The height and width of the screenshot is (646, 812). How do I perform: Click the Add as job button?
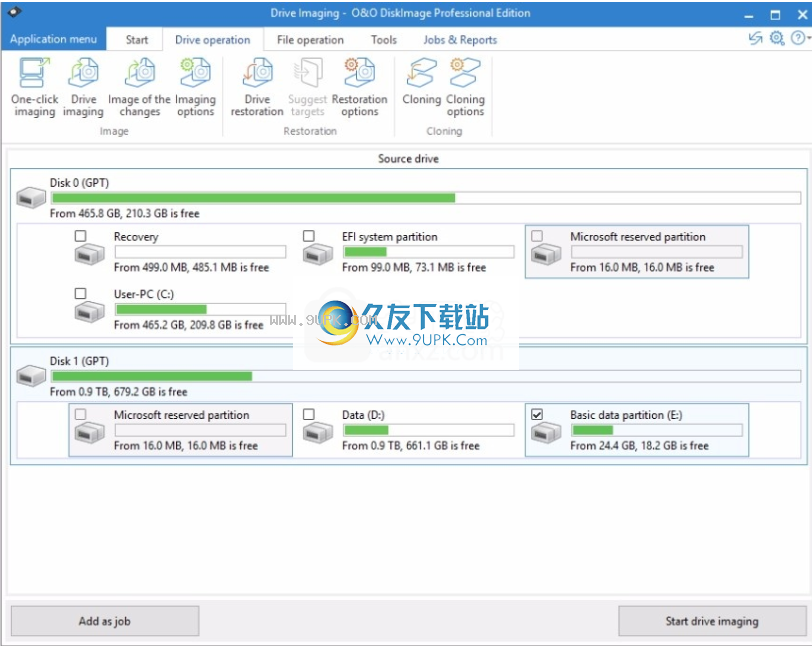pyautogui.click(x=105, y=621)
